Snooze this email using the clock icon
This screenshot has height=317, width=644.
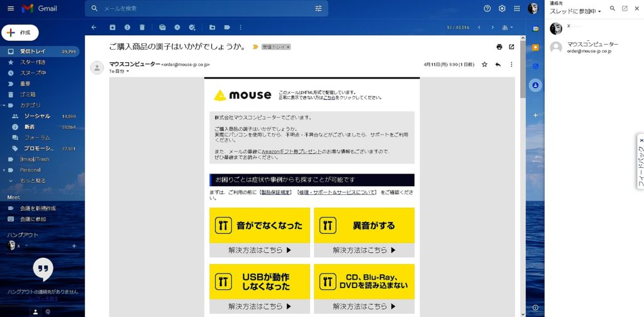click(177, 28)
